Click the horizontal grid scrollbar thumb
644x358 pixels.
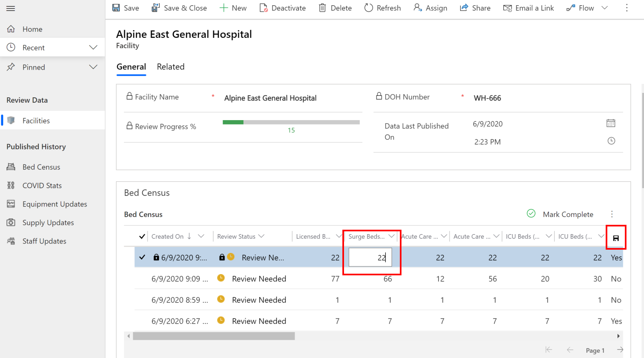[x=214, y=336]
